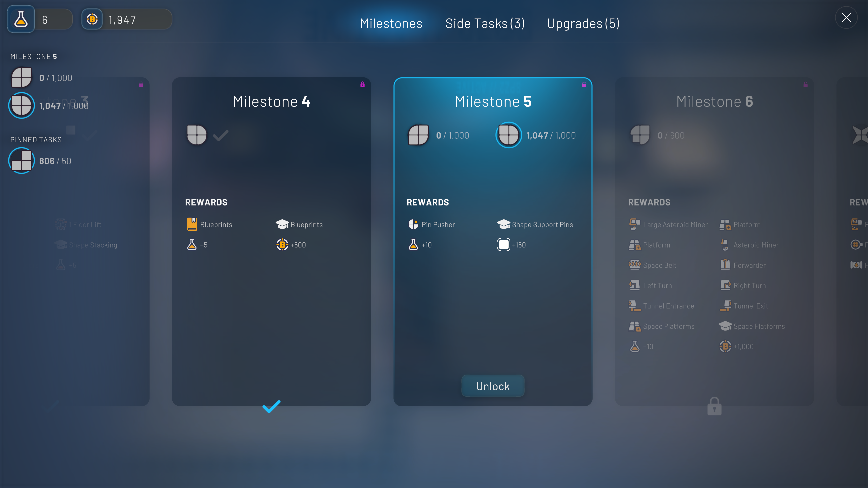Click the pink lock on the Milestone 4 card

point(363,84)
